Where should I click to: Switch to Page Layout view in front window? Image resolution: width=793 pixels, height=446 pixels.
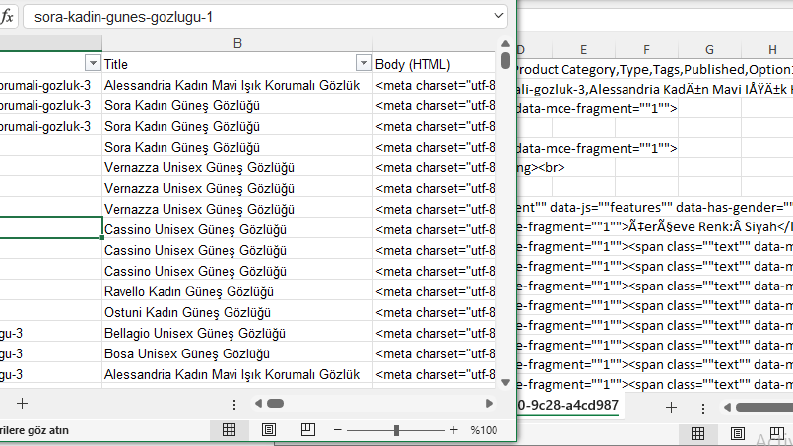pos(269,430)
